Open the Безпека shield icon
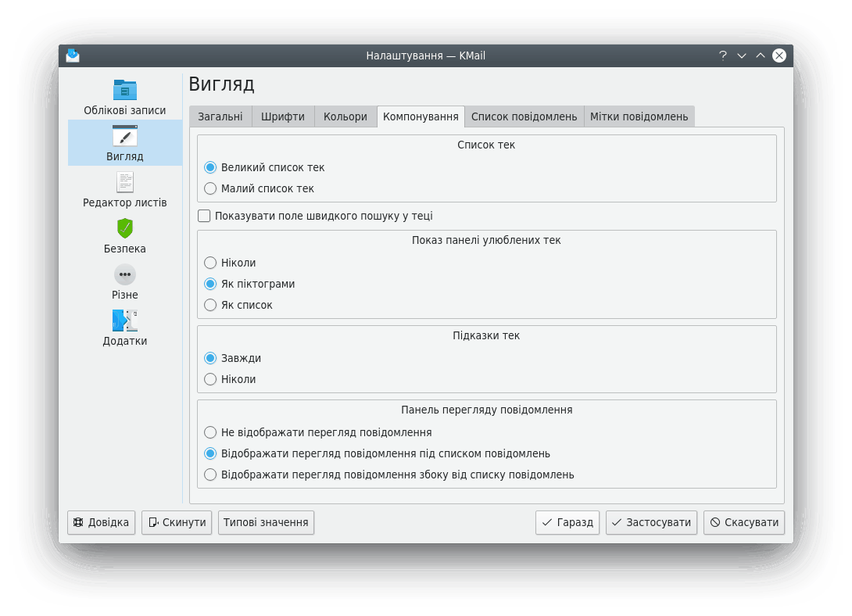Image resolution: width=852 pixels, height=616 pixels. point(125,228)
